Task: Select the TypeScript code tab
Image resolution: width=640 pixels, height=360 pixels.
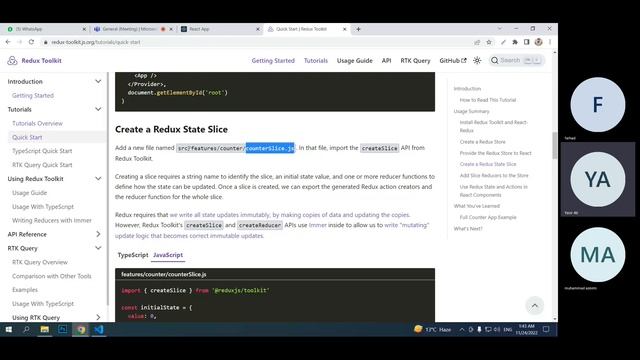Action: tap(133, 255)
